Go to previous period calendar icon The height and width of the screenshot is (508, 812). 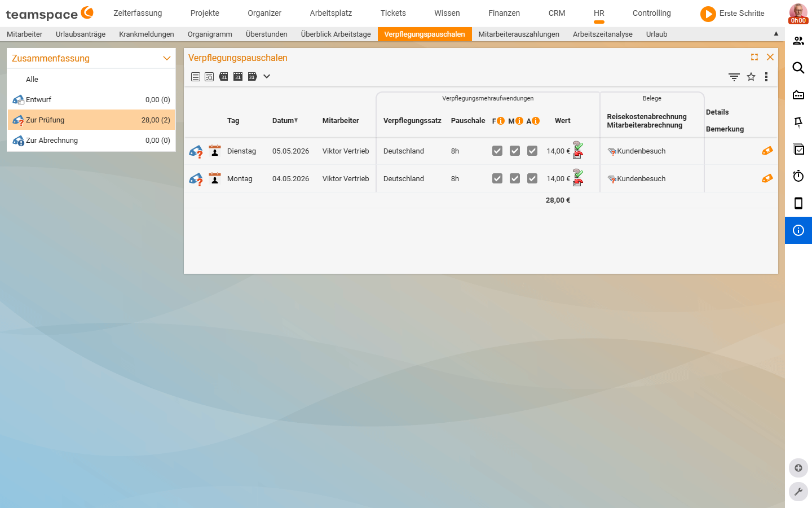224,77
